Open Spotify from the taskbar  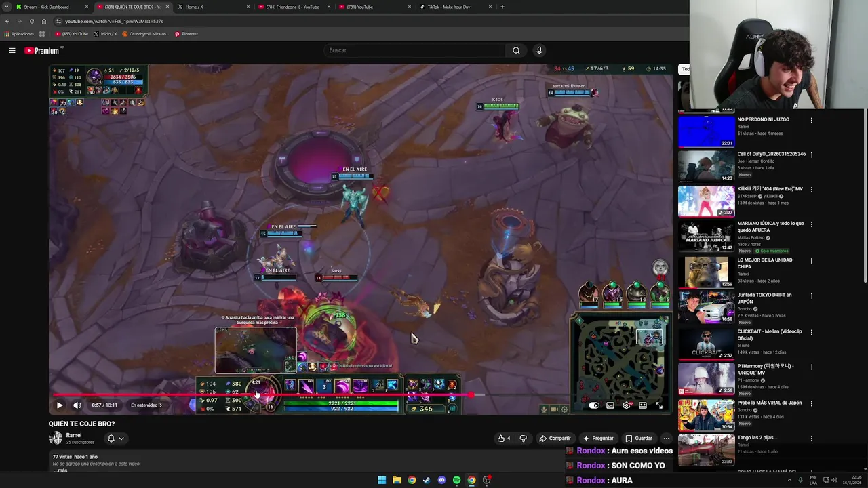[x=456, y=480]
